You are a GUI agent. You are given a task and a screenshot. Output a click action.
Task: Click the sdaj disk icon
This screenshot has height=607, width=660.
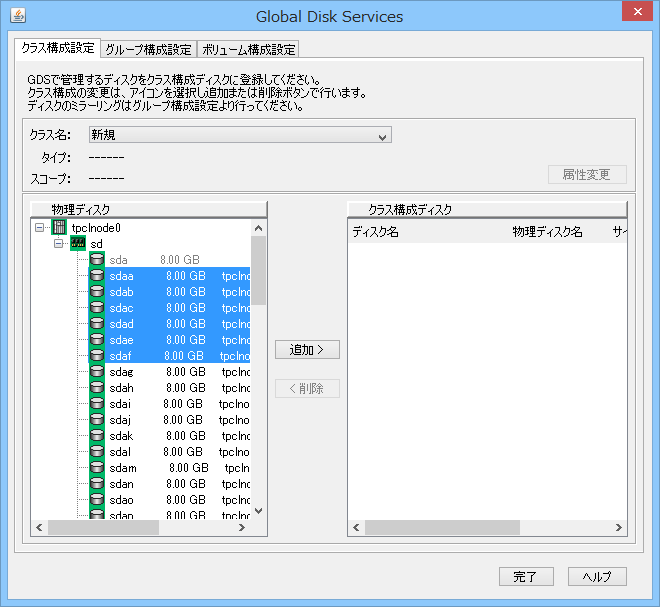(x=97, y=419)
